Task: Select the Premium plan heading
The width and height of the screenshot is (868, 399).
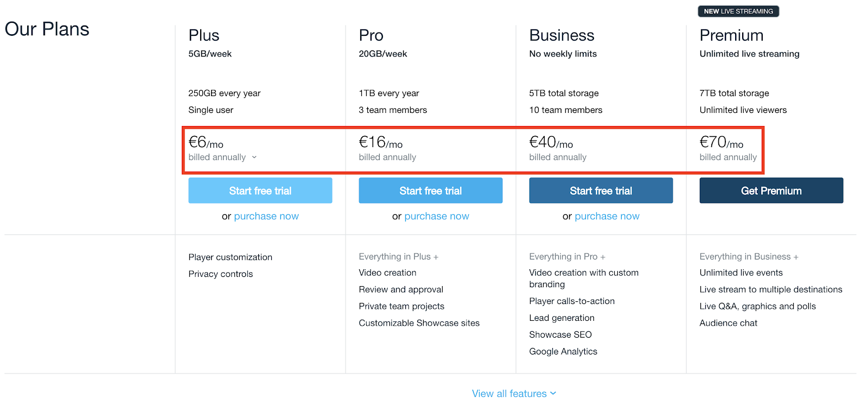Action: pos(731,35)
